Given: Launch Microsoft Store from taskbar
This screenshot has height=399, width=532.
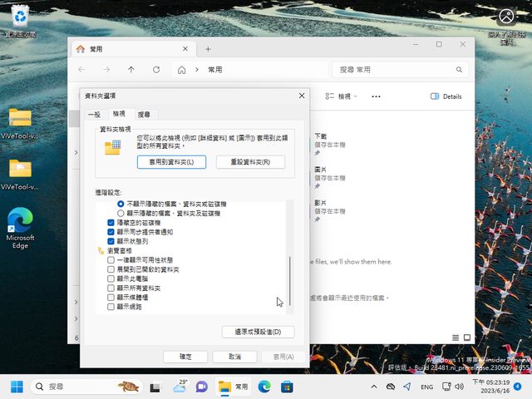Looking at the screenshot, I should click(287, 387).
